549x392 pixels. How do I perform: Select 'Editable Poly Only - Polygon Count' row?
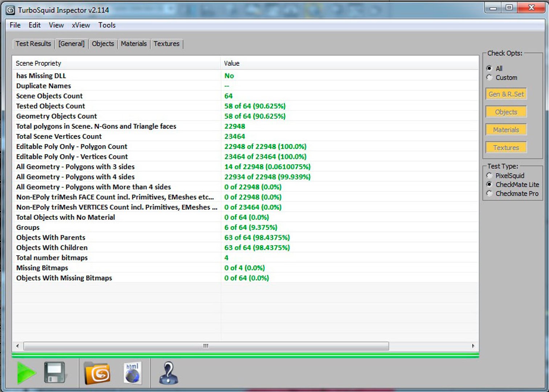(x=245, y=147)
